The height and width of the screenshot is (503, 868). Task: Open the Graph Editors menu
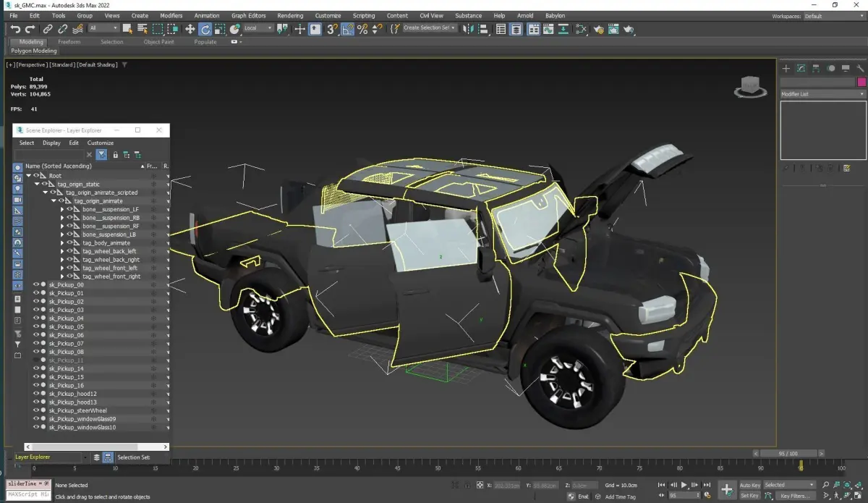tap(248, 15)
